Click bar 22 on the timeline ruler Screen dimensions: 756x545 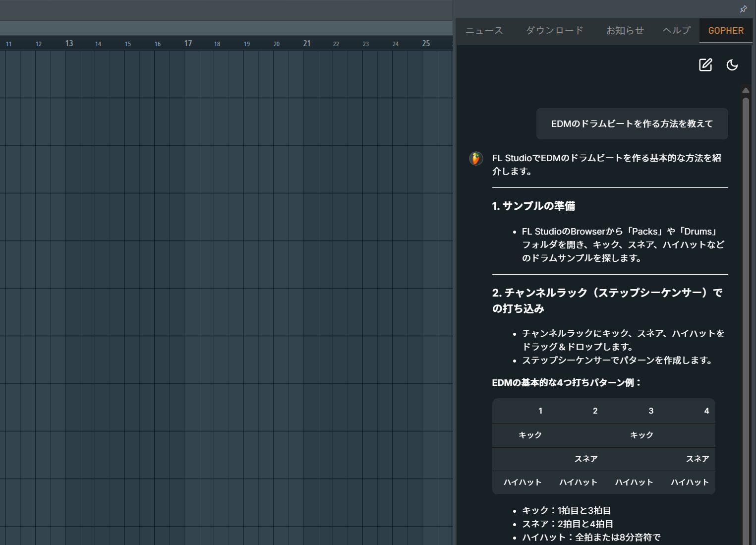point(336,44)
